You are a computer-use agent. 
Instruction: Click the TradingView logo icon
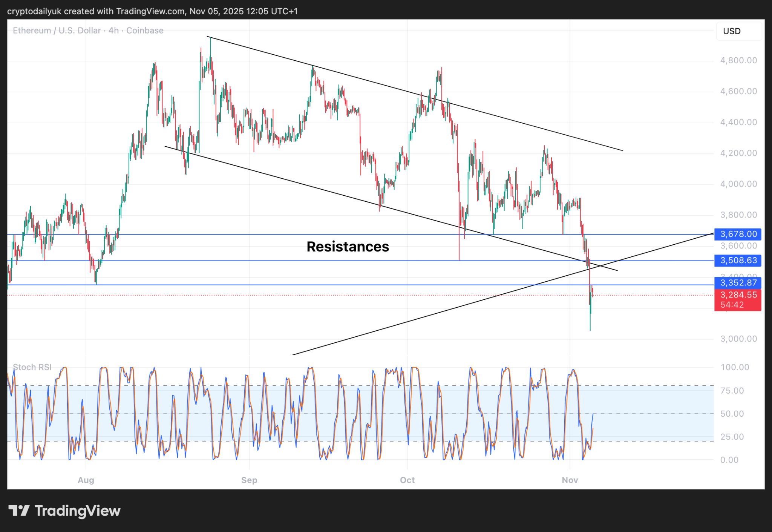click(x=19, y=511)
